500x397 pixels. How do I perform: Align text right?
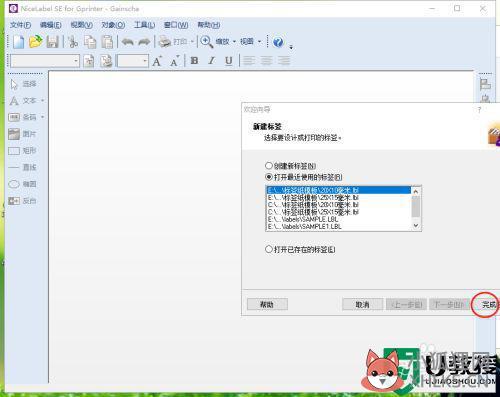coord(284,61)
